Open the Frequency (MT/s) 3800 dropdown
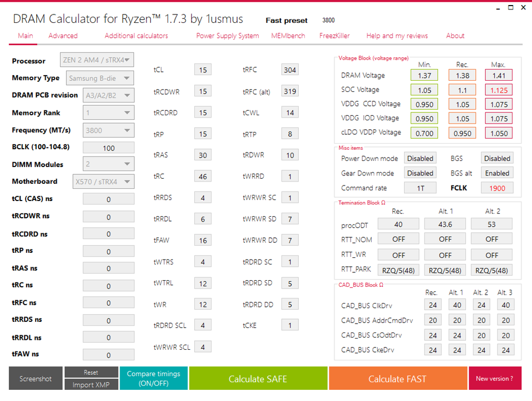 pyautogui.click(x=108, y=130)
